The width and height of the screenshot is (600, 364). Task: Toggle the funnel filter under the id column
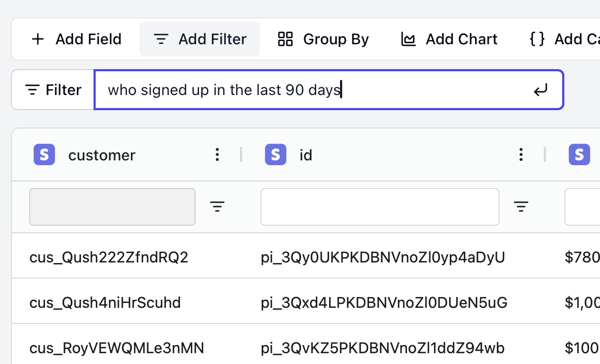(521, 206)
